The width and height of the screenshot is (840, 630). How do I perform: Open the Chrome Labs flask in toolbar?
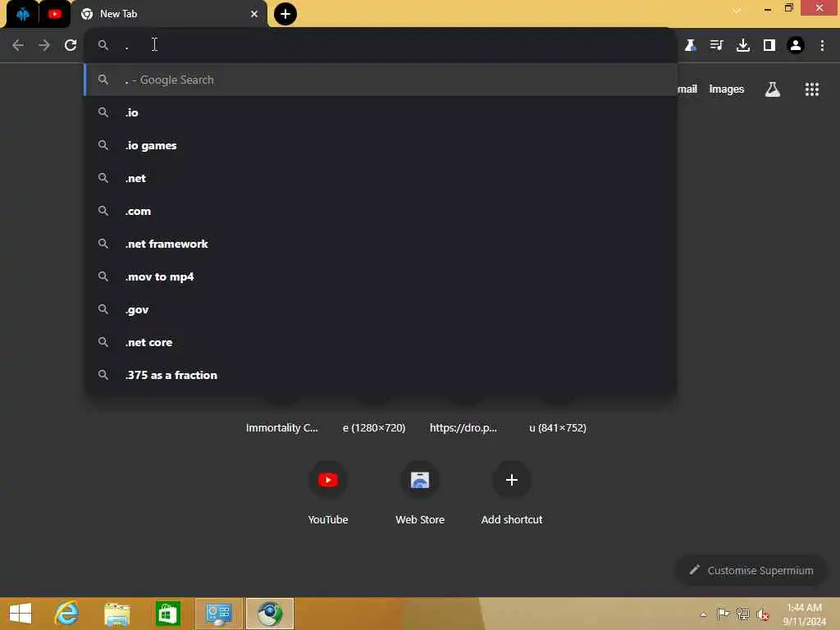[690, 45]
